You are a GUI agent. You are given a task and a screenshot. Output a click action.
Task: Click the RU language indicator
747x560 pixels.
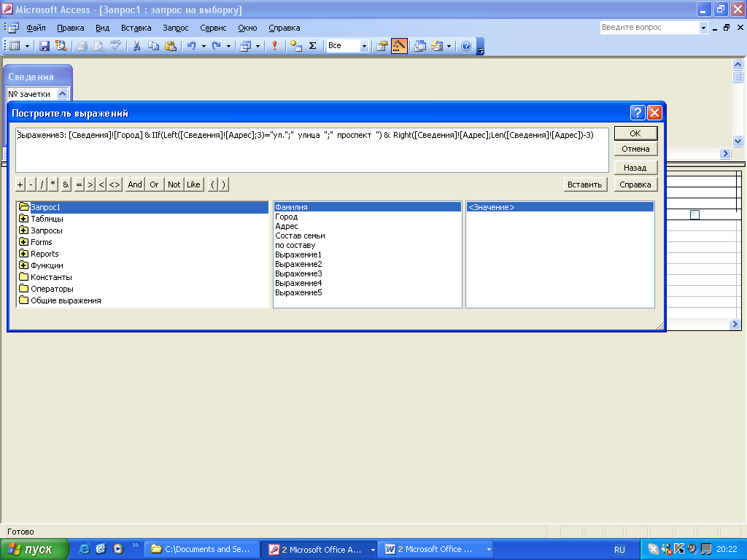coord(619,550)
